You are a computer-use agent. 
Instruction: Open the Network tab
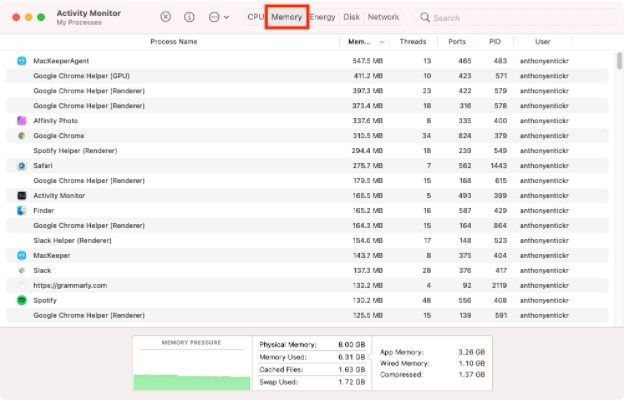(x=383, y=17)
